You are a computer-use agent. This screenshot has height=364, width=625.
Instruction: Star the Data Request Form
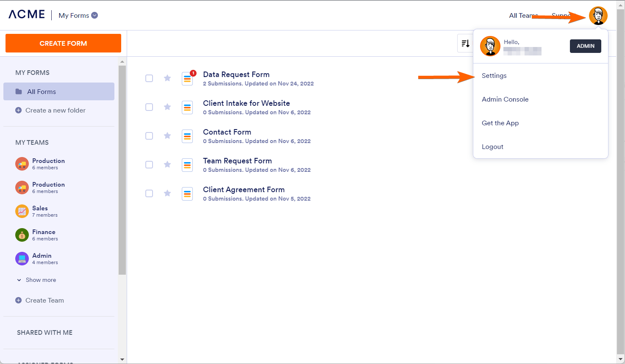[x=167, y=78]
